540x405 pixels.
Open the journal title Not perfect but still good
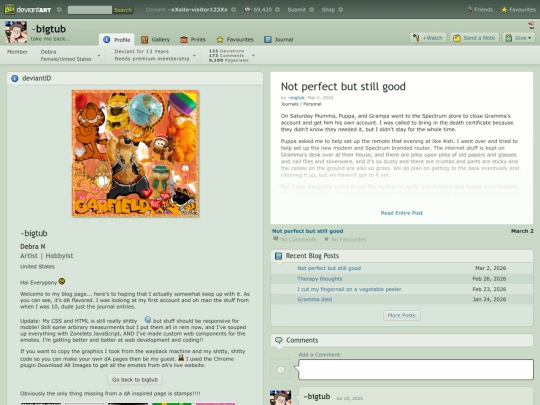[x=343, y=86]
